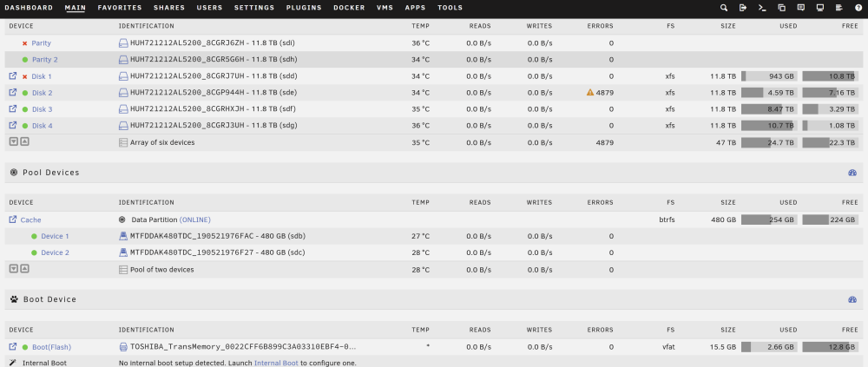Click the green status dot for Disk 3
Screen dimensions: 868x367
[x=25, y=109]
